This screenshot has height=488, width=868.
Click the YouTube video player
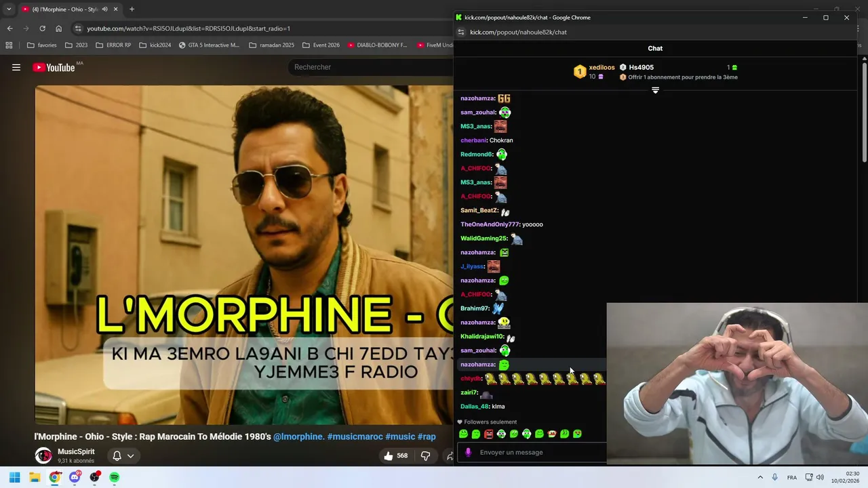pyautogui.click(x=243, y=254)
